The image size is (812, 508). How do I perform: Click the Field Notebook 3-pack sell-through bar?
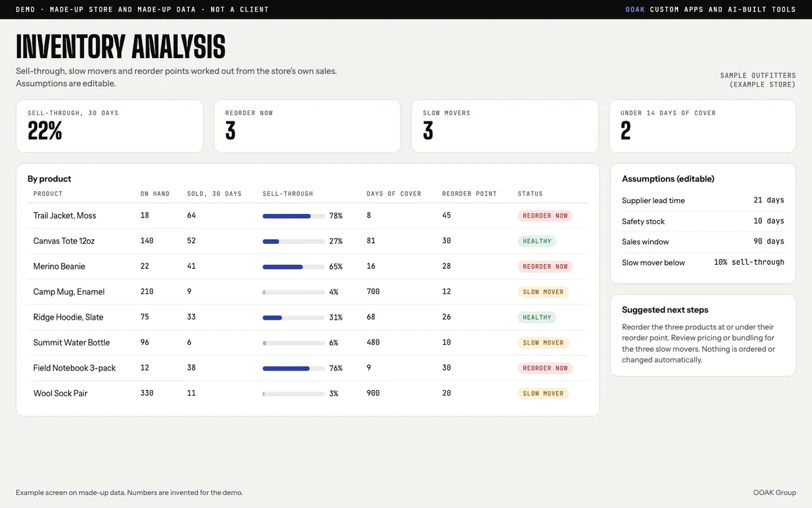tap(294, 368)
